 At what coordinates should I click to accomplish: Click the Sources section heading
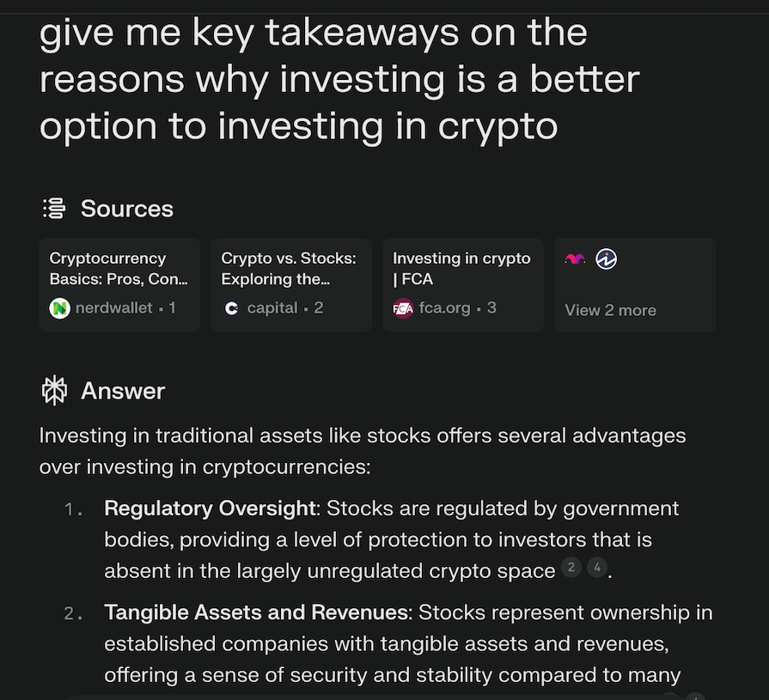(126, 209)
